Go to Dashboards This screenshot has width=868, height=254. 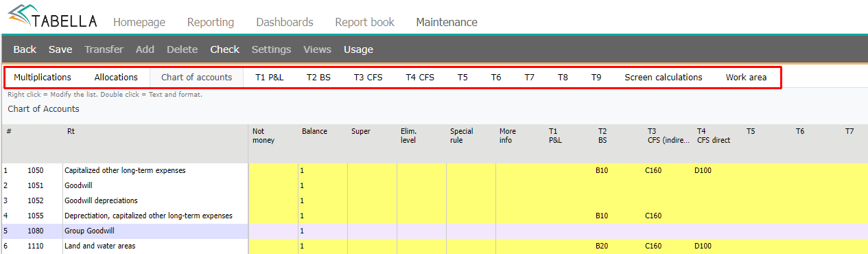(x=285, y=22)
